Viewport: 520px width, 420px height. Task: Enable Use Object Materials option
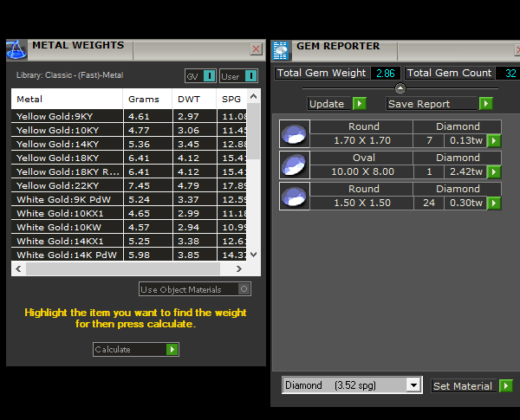point(244,289)
